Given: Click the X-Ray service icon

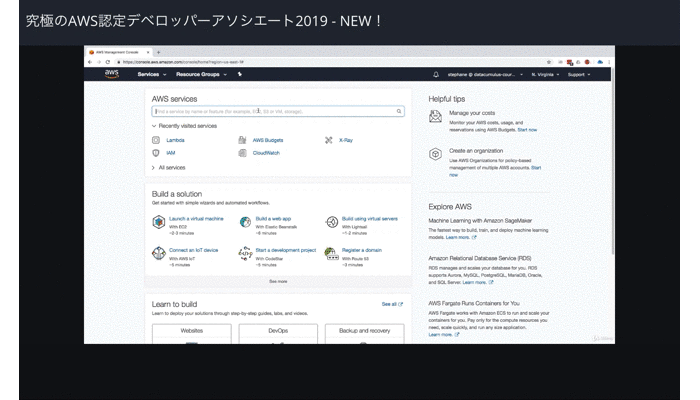Looking at the screenshot, I should point(329,140).
